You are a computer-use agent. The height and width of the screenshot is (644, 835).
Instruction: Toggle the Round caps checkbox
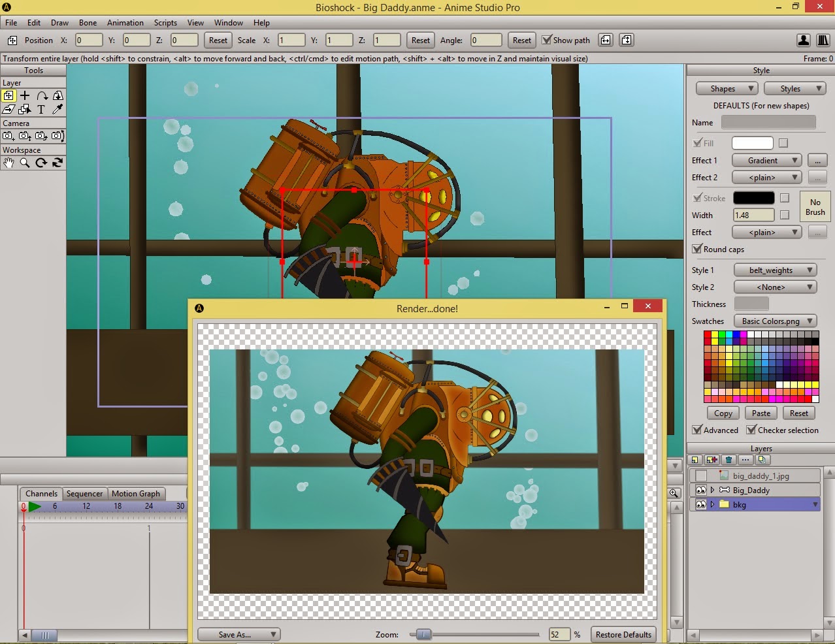[696, 249]
